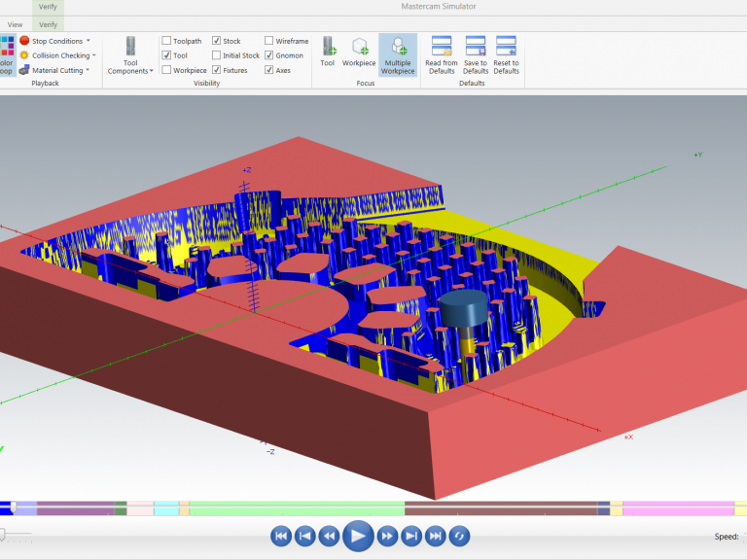The width and height of the screenshot is (747, 560).
Task: Click the green segment in the timeline
Action: coord(297,508)
